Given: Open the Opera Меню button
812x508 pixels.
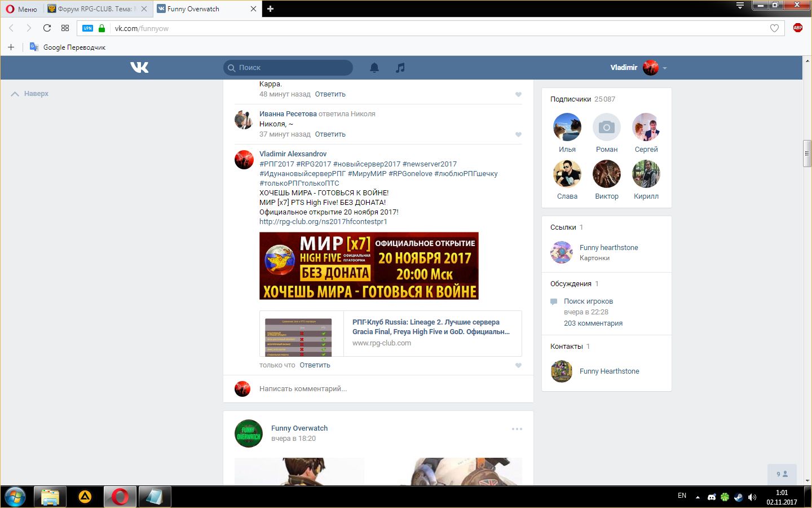Looking at the screenshot, I should [x=21, y=9].
